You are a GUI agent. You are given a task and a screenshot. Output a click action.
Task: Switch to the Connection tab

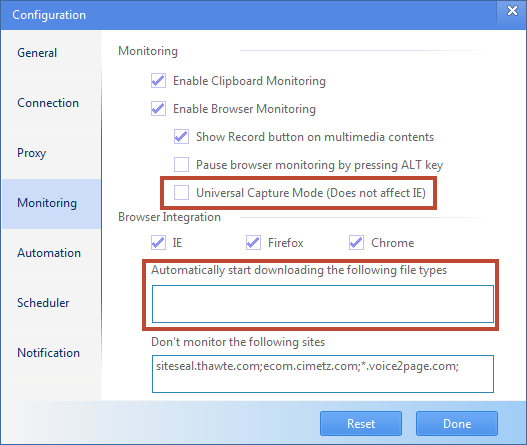(48, 103)
